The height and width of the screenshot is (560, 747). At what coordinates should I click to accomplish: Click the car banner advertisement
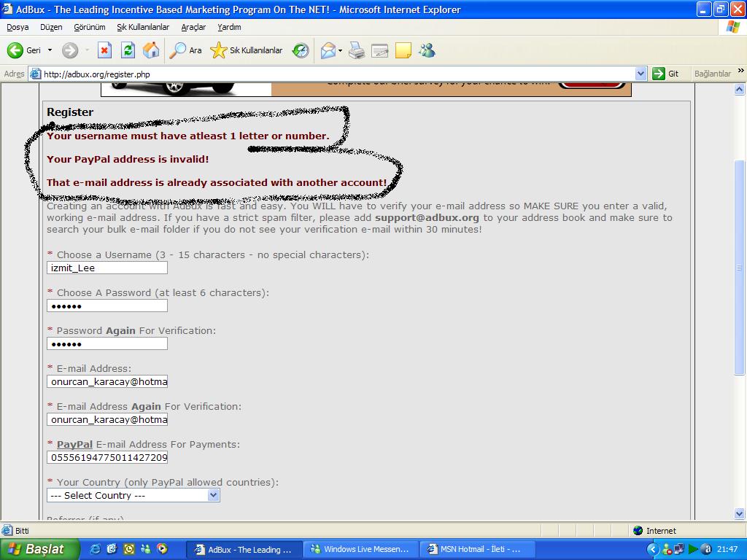click(x=366, y=89)
